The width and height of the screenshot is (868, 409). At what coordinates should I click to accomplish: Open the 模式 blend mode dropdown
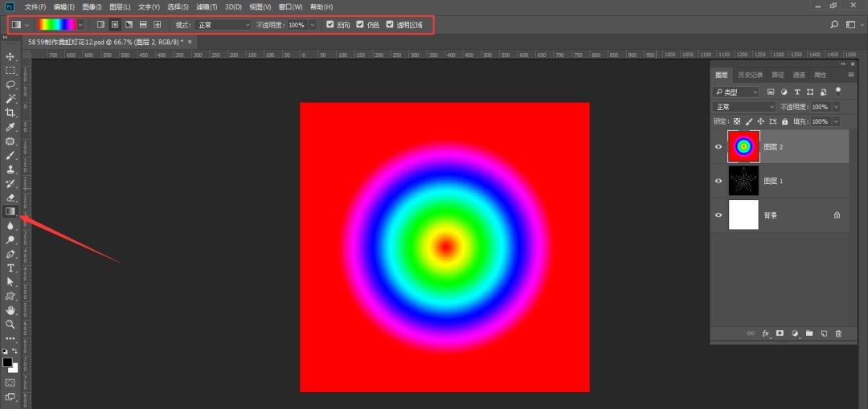coord(223,25)
